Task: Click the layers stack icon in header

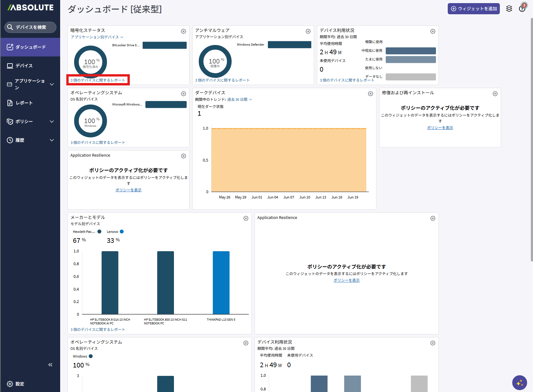Action: (x=509, y=9)
